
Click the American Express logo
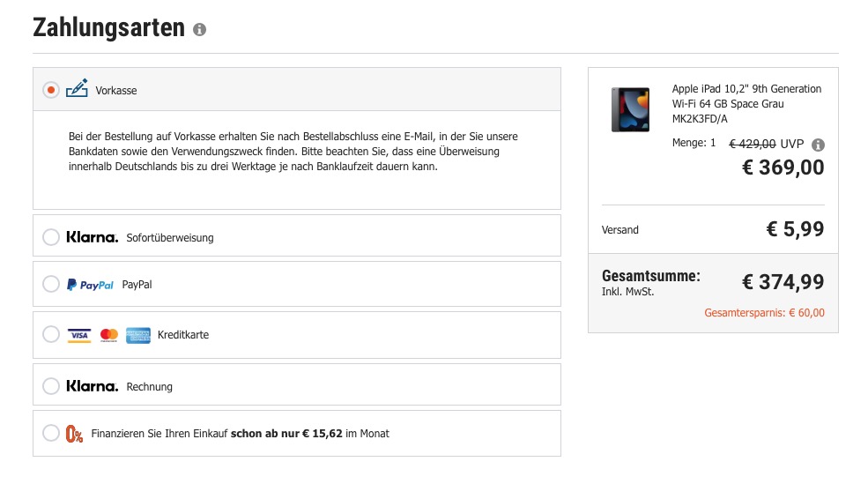coord(137,335)
